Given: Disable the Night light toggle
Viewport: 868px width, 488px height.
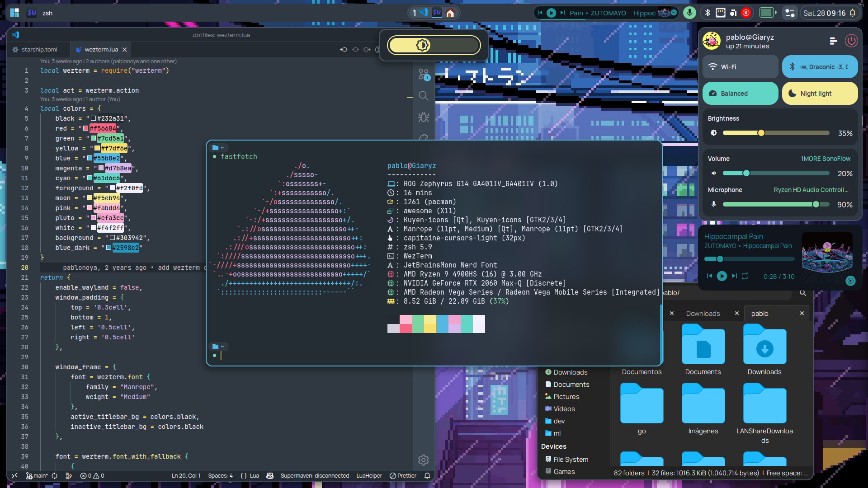Looking at the screenshot, I should 820,94.
